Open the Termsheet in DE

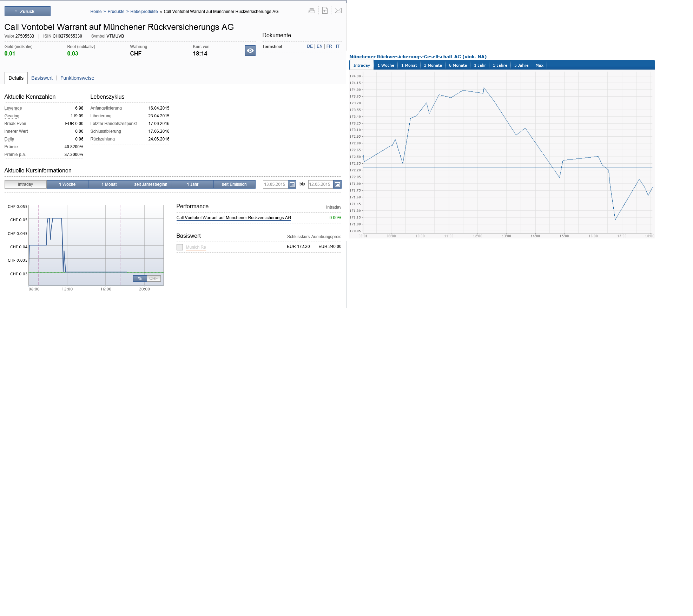(x=310, y=46)
